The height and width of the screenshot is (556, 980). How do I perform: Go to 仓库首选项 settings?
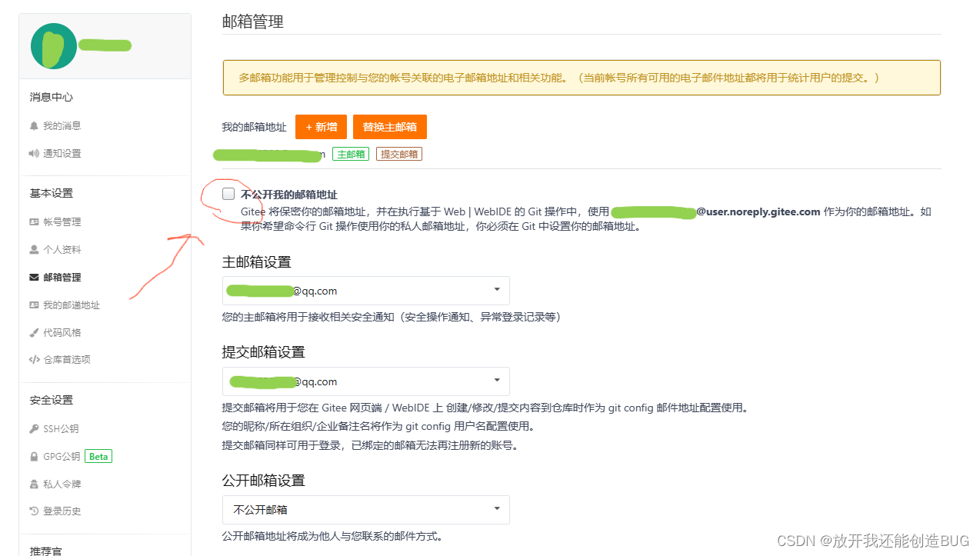[x=67, y=359]
